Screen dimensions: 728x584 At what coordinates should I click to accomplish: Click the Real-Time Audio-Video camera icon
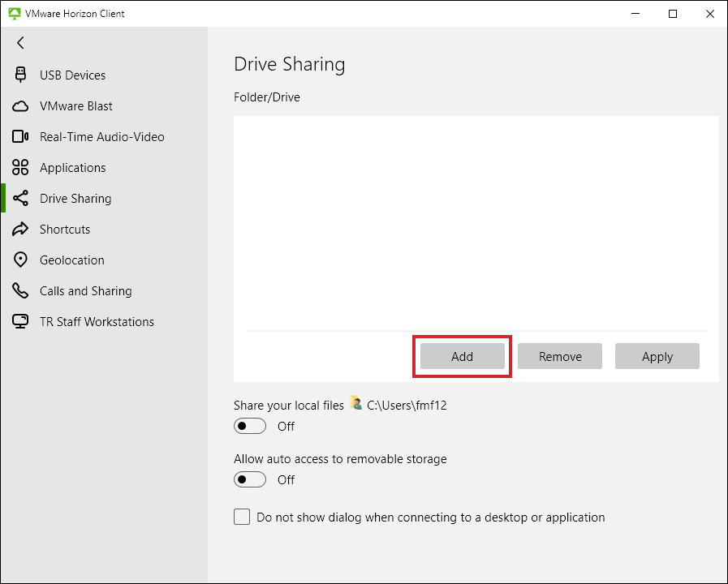point(20,137)
